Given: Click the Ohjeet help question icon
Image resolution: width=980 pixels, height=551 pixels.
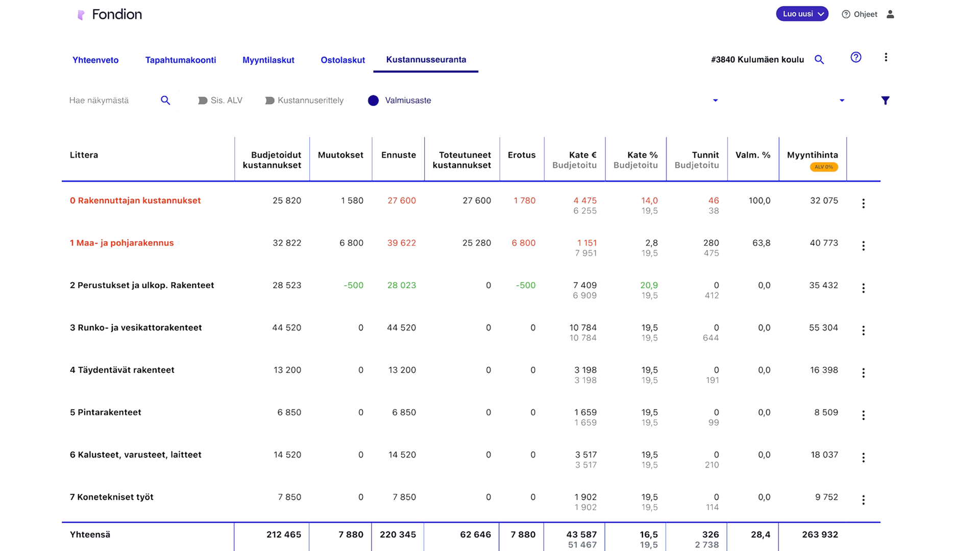Looking at the screenshot, I should [x=846, y=14].
